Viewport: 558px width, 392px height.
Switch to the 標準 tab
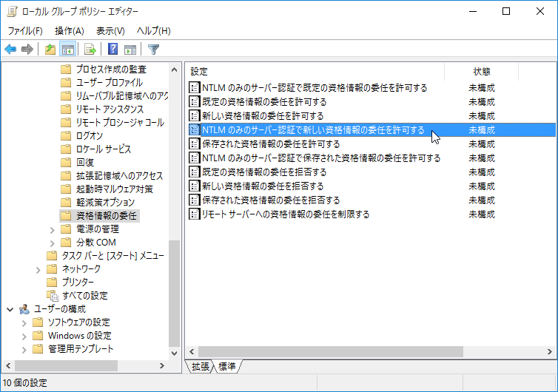(x=227, y=366)
